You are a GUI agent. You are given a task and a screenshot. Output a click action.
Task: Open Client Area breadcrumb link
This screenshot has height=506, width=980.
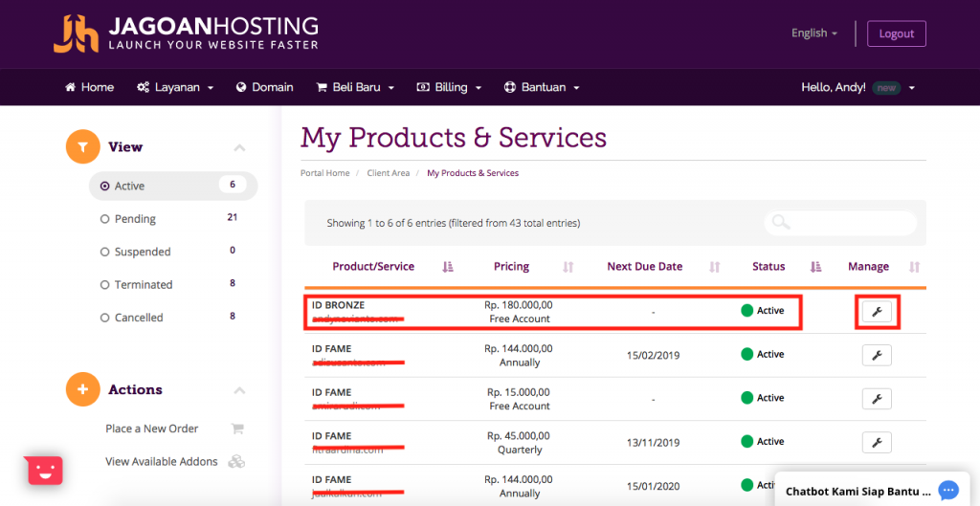point(389,173)
